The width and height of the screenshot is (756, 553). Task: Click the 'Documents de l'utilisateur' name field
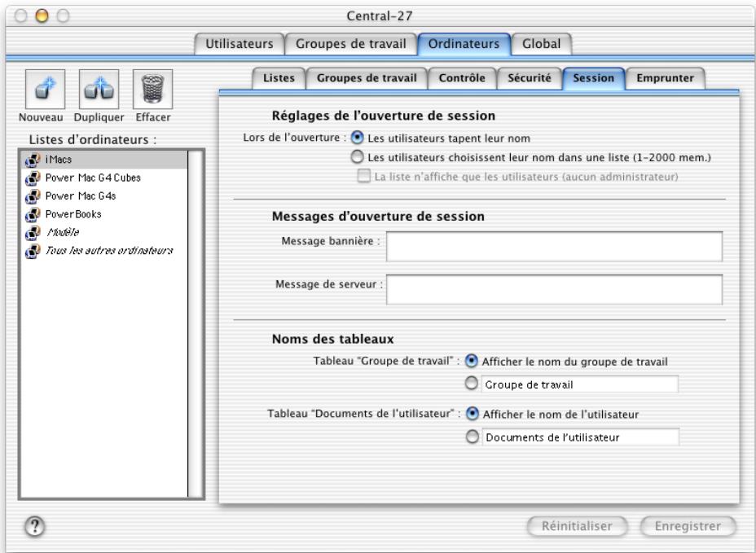tap(581, 437)
